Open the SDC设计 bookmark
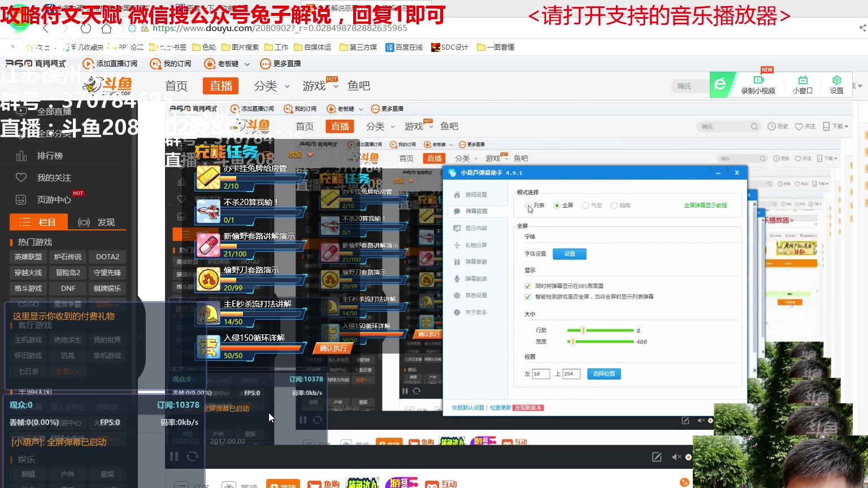The image size is (868, 488). (x=450, y=47)
